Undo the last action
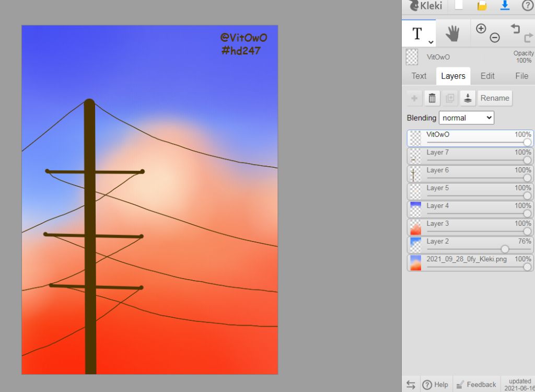The image size is (535, 392). (x=515, y=29)
